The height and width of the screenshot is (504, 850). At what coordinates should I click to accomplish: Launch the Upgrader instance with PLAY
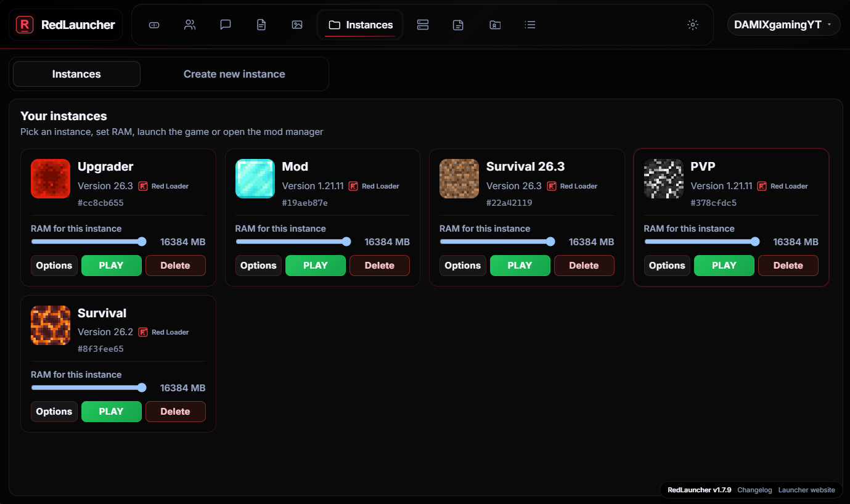[112, 266]
